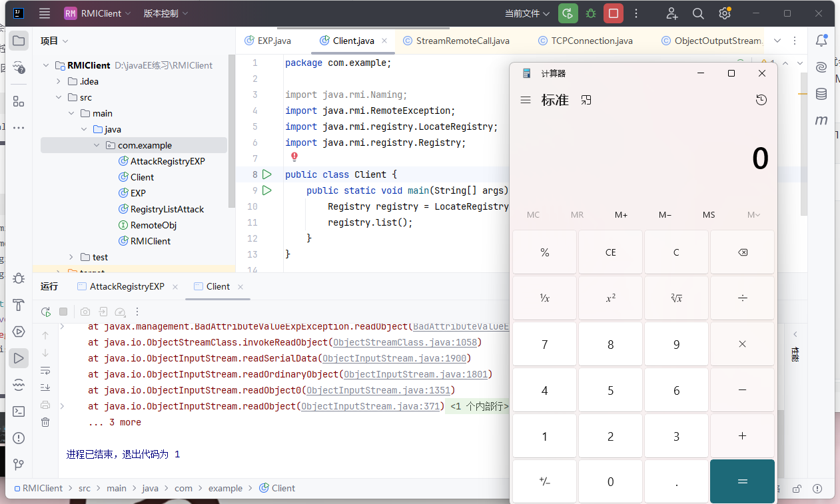The height and width of the screenshot is (504, 840).
Task: Stop the running process with red button
Action: pos(613,13)
